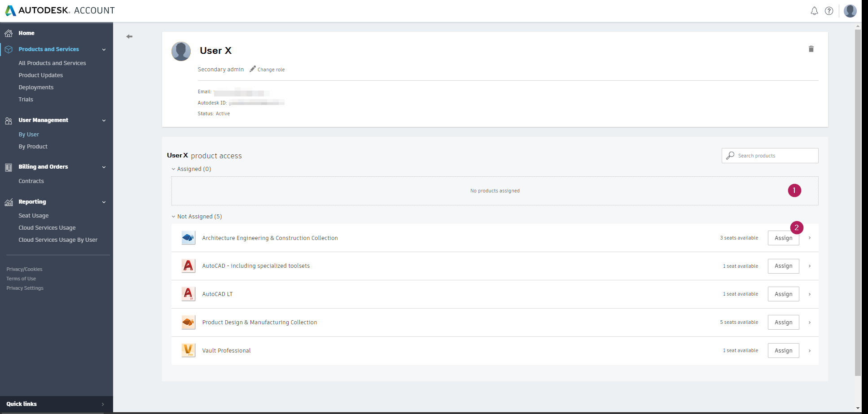Click the back arrow icon
The height and width of the screenshot is (414, 868).
(129, 36)
